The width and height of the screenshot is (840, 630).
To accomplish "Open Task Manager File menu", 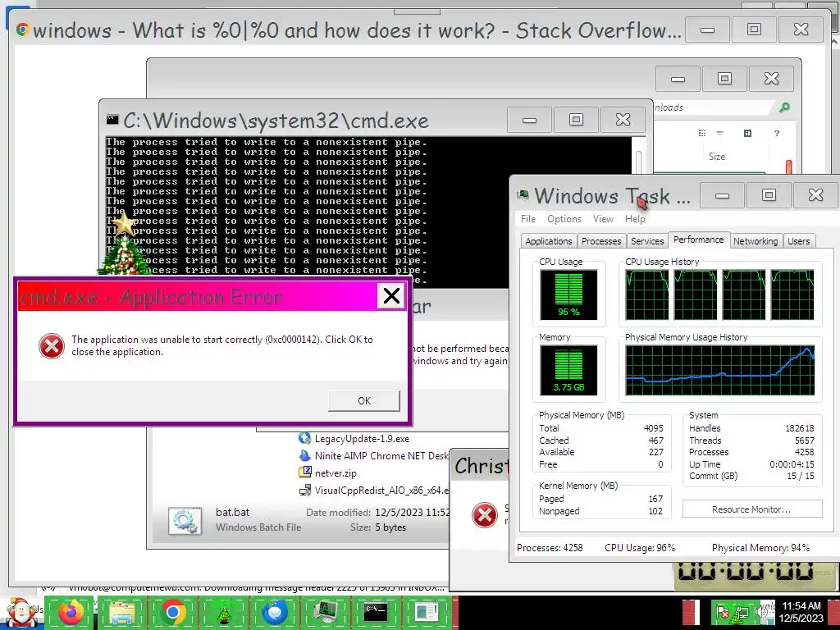I will (x=528, y=218).
